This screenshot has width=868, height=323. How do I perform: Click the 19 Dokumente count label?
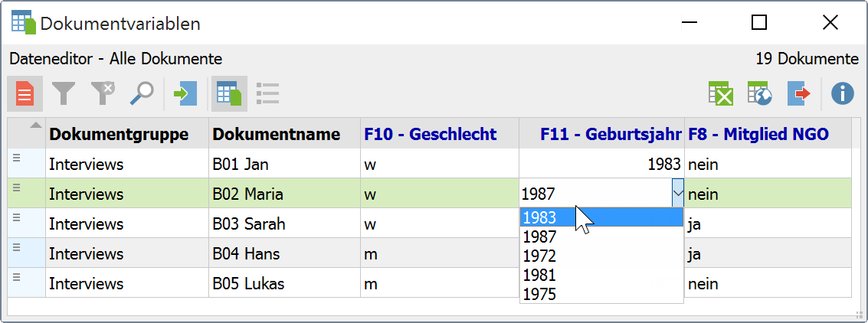807,59
